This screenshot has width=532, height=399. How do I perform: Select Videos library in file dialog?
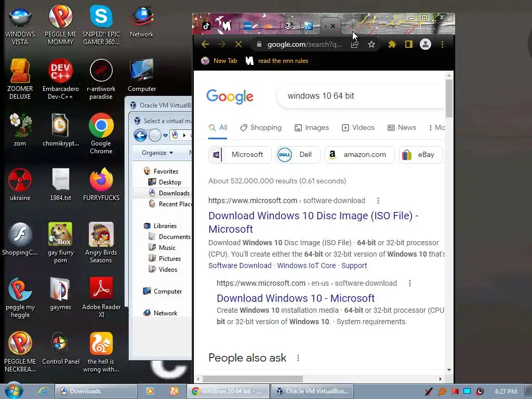point(163,270)
